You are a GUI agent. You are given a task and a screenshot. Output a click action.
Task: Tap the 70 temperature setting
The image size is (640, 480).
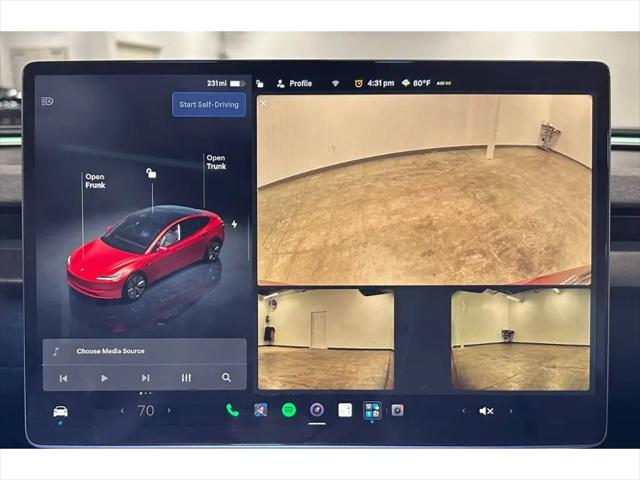146,411
